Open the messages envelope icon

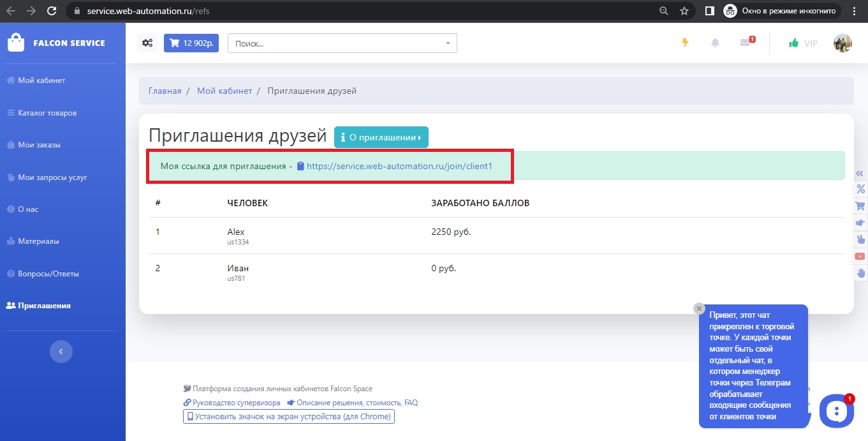pyautogui.click(x=745, y=43)
